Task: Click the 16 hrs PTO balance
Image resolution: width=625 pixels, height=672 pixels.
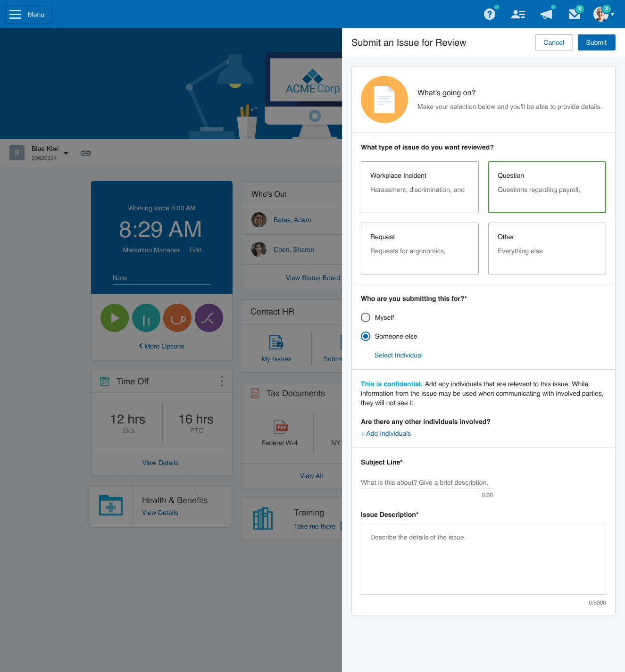Action: (x=196, y=423)
